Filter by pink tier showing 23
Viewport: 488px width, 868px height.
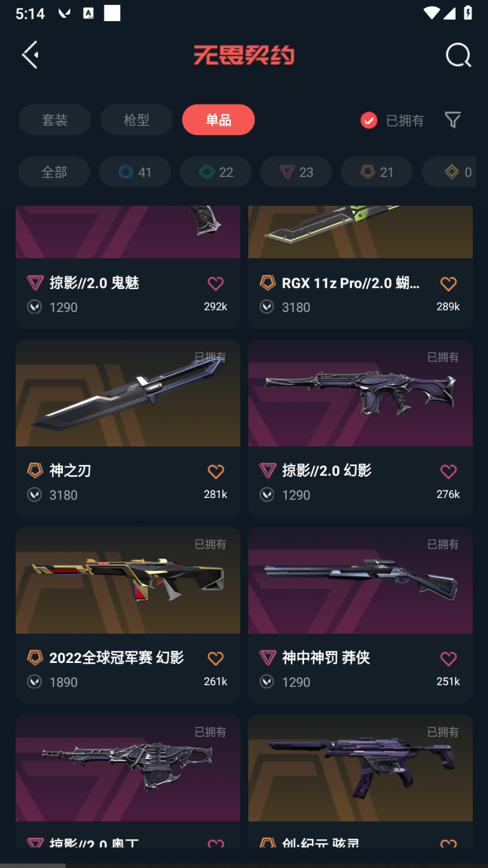click(296, 172)
